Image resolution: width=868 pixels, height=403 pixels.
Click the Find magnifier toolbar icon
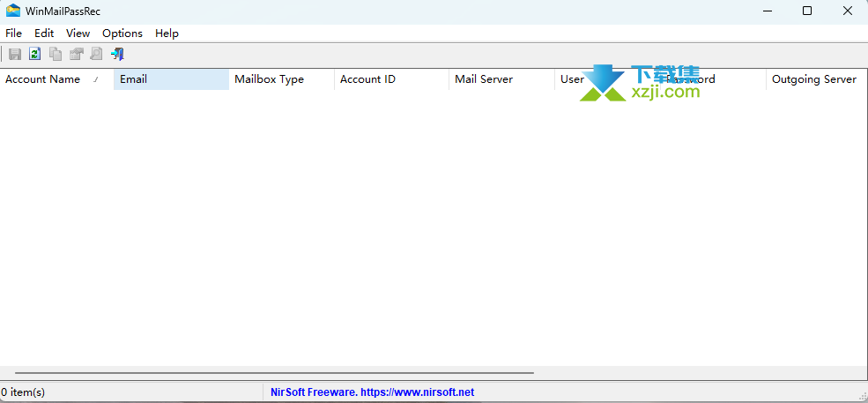click(x=96, y=54)
